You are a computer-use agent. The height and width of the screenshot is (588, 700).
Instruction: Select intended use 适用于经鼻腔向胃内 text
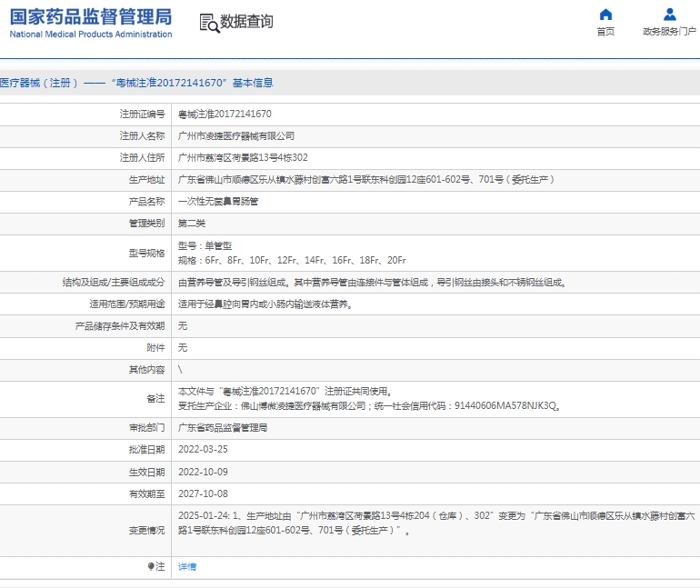point(265,304)
